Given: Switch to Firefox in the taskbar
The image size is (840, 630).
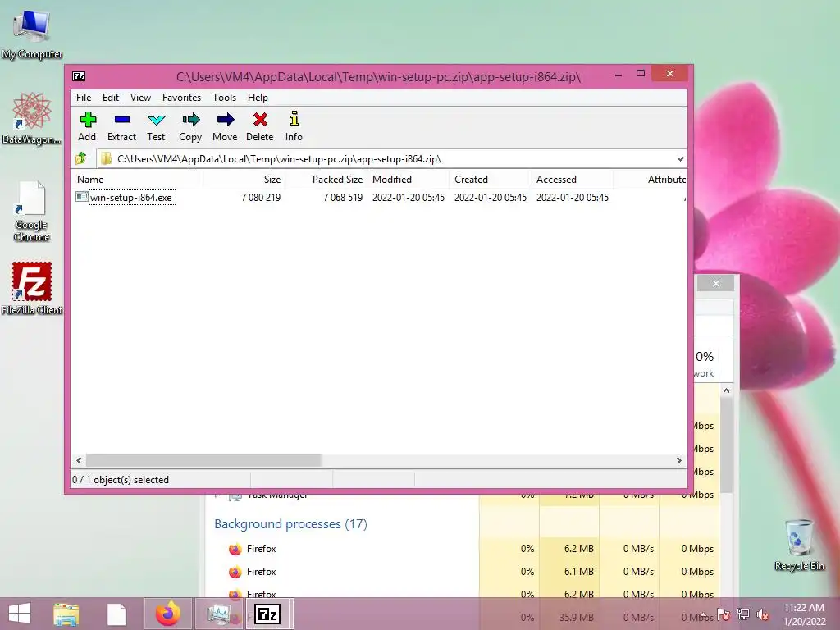Looking at the screenshot, I should (x=167, y=614).
